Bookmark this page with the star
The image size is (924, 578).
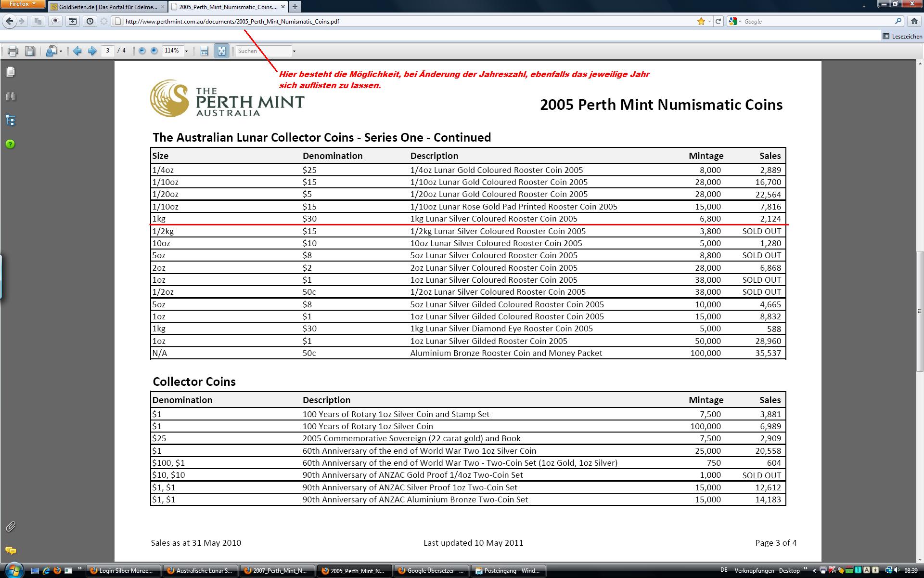click(x=701, y=21)
